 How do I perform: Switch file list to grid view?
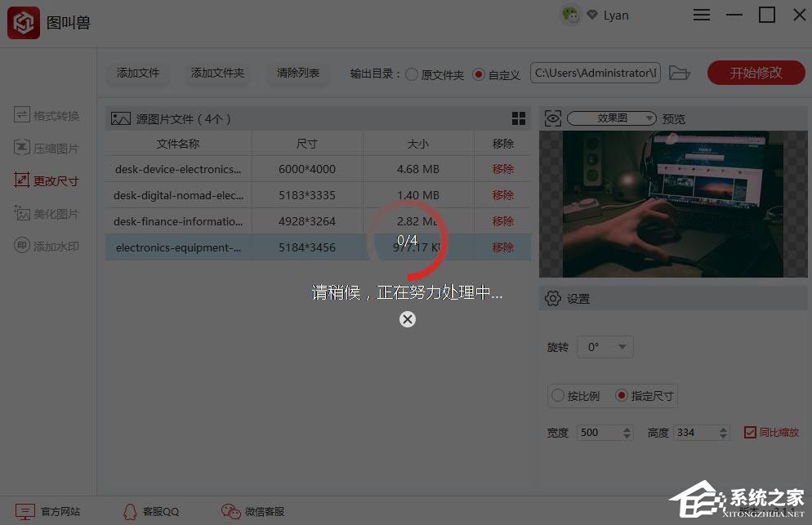[x=519, y=118]
